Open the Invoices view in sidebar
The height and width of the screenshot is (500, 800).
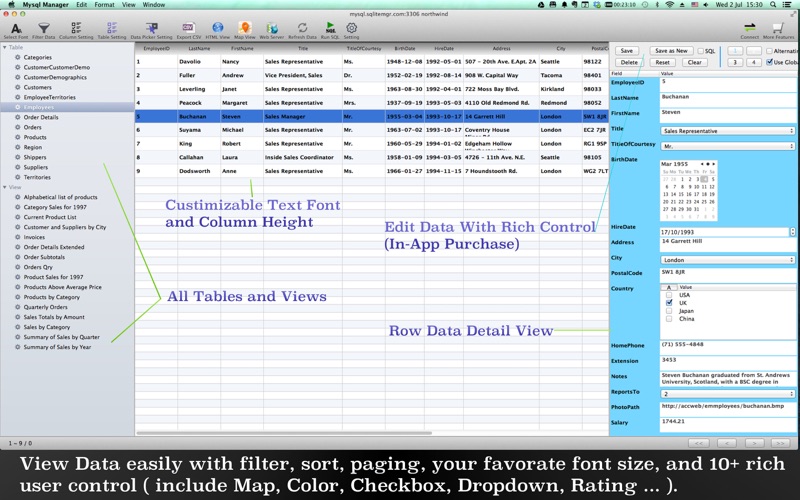pyautogui.click(x=34, y=237)
